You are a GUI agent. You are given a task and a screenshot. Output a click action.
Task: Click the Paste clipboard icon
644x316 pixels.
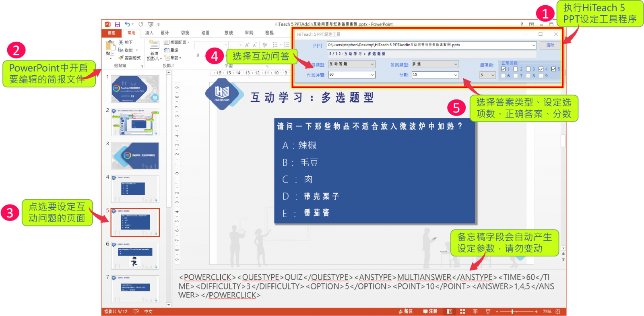point(110,46)
